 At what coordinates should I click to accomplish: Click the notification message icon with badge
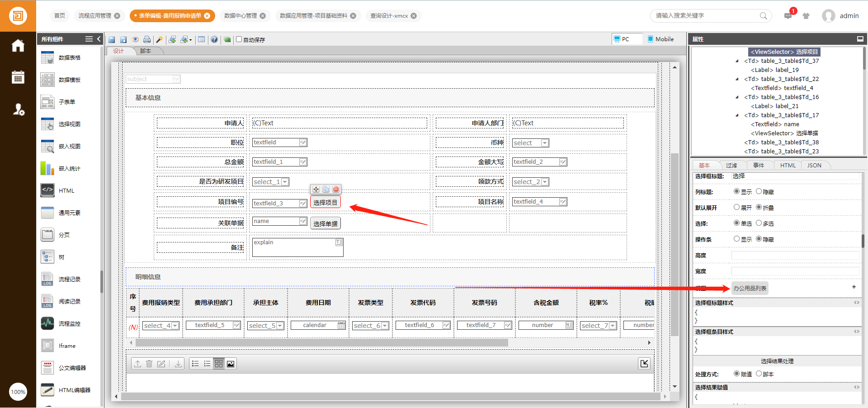point(788,16)
